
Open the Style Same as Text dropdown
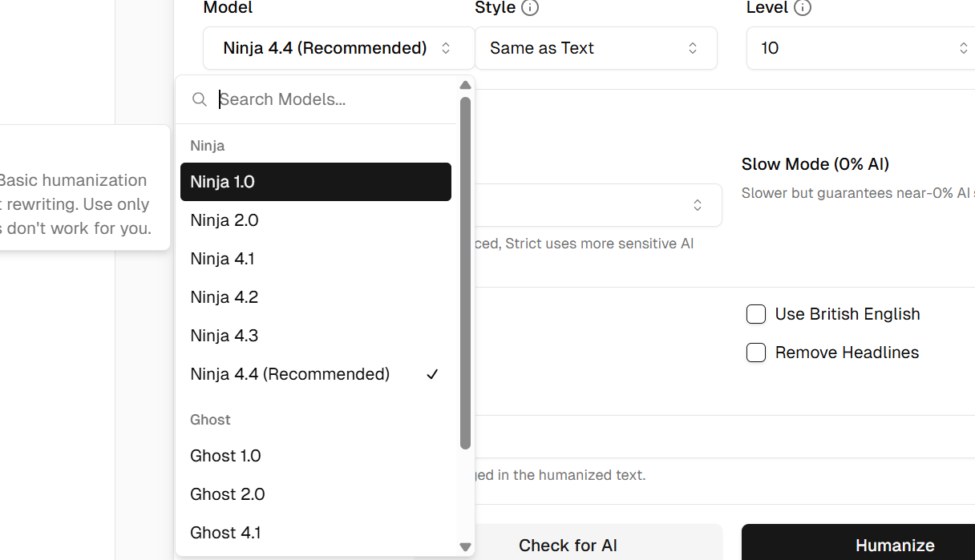tap(596, 48)
